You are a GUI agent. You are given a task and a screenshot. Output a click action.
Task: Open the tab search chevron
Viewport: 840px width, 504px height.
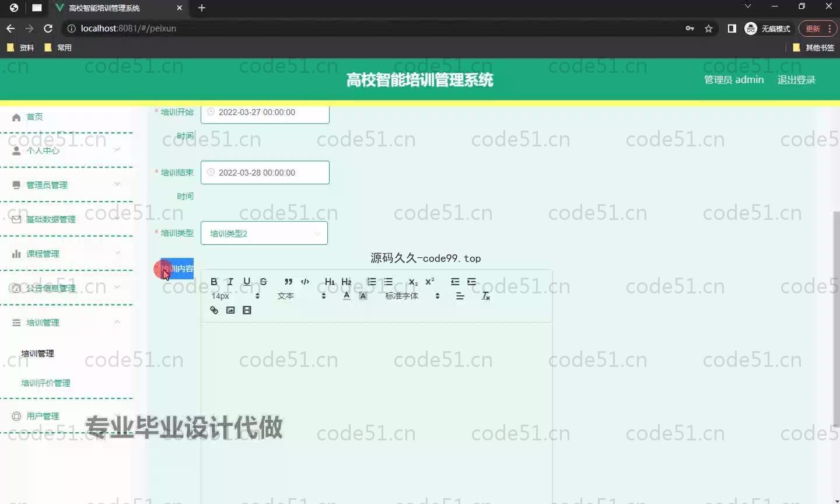click(x=747, y=6)
